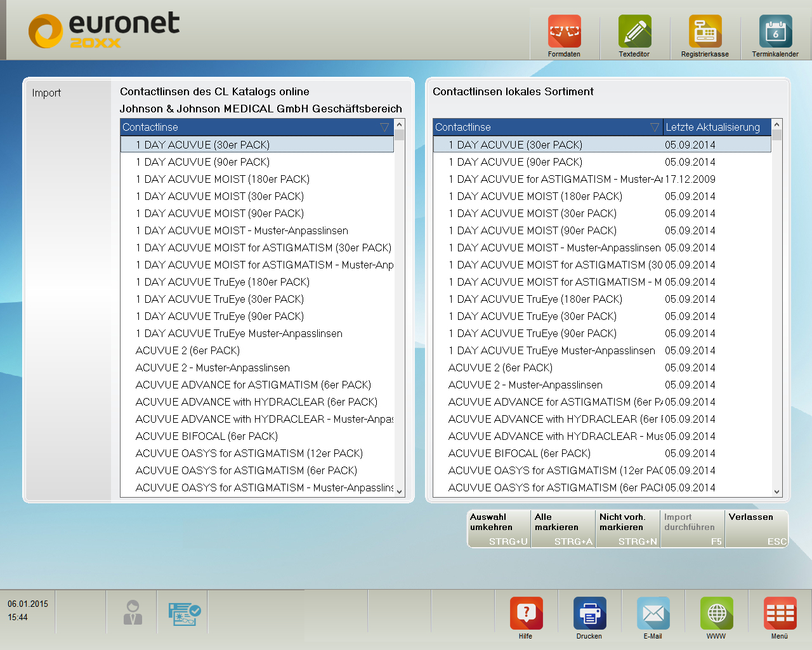
Task: Click down arrow of catalog list scrollbar
Action: [400, 491]
